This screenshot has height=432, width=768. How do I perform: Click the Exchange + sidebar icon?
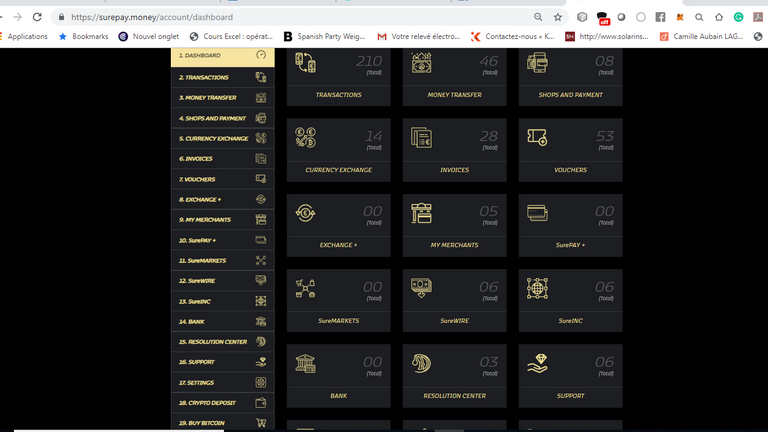tap(261, 199)
